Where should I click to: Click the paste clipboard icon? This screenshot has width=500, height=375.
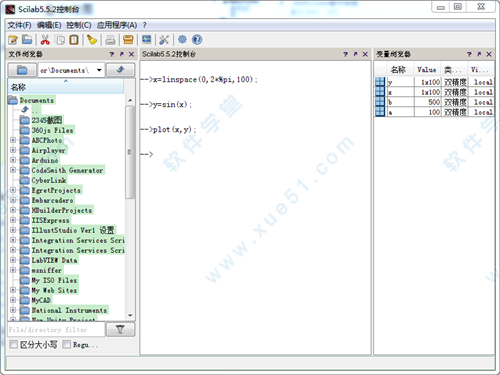pyautogui.click(x=74, y=40)
